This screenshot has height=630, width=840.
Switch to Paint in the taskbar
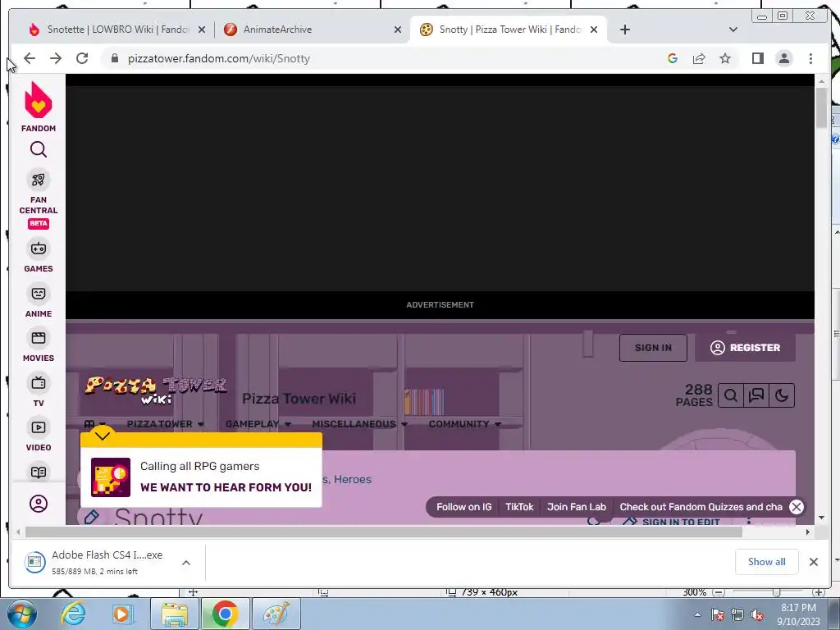276,614
